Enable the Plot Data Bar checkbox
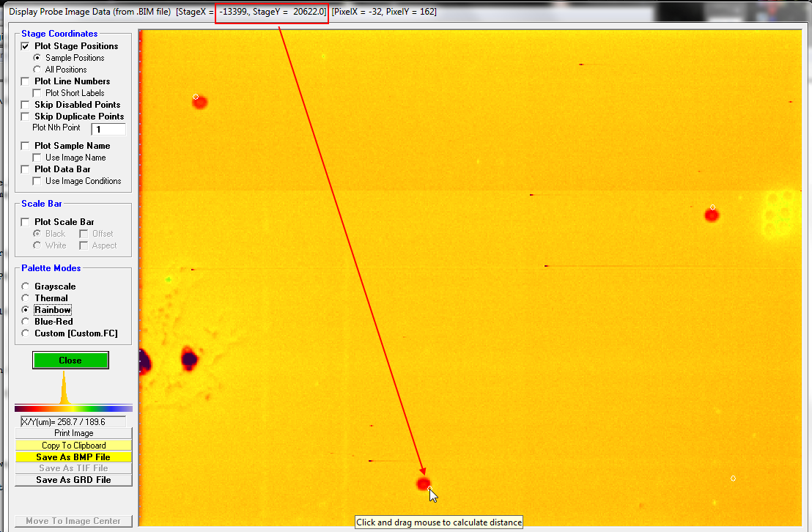812x532 pixels. pos(26,169)
